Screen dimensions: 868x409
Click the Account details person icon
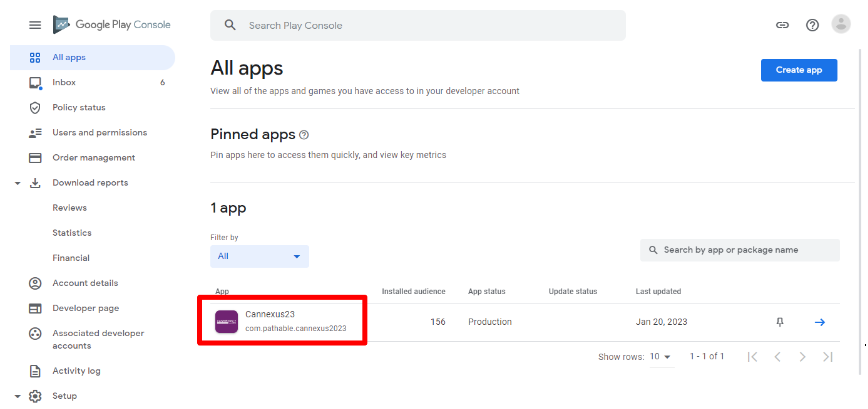tap(35, 283)
